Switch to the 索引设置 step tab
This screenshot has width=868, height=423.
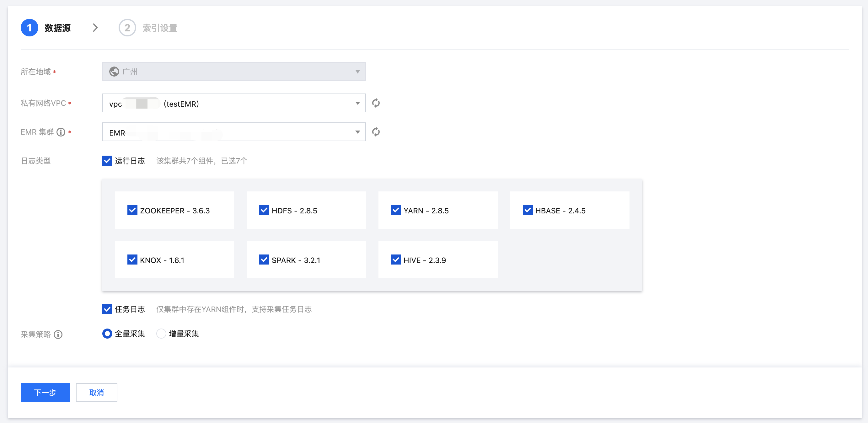point(160,28)
